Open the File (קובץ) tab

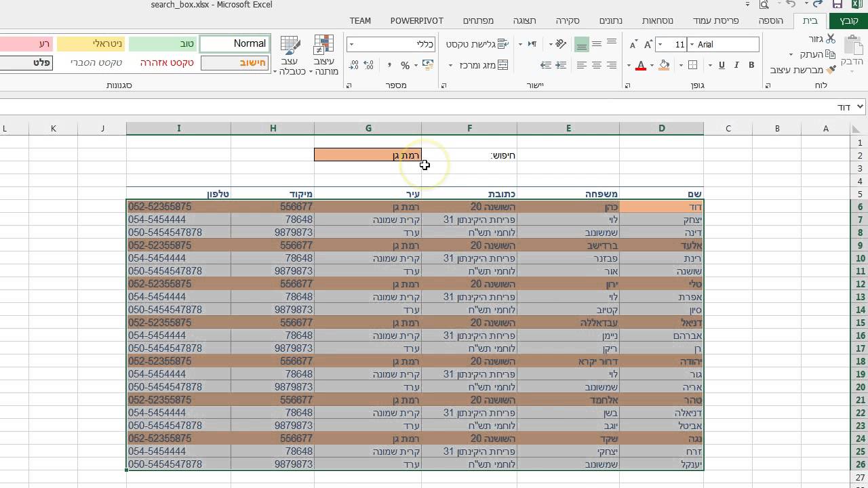pyautogui.click(x=848, y=21)
